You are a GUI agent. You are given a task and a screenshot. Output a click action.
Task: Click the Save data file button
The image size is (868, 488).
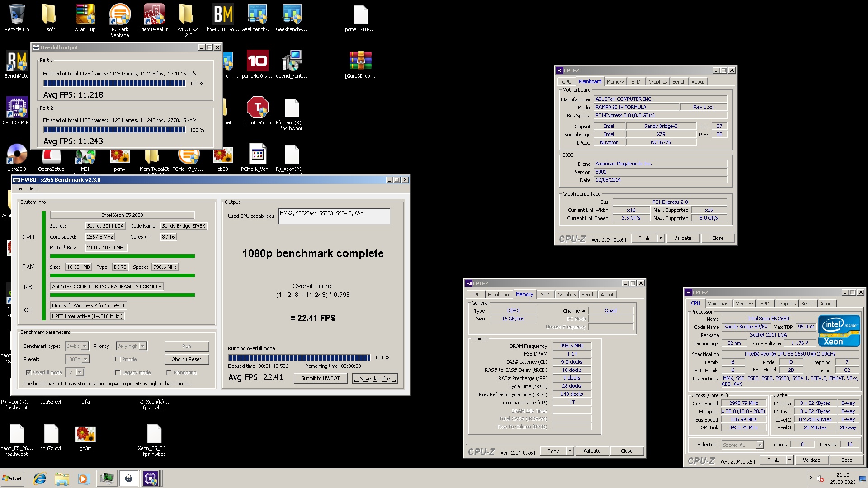[x=375, y=378]
